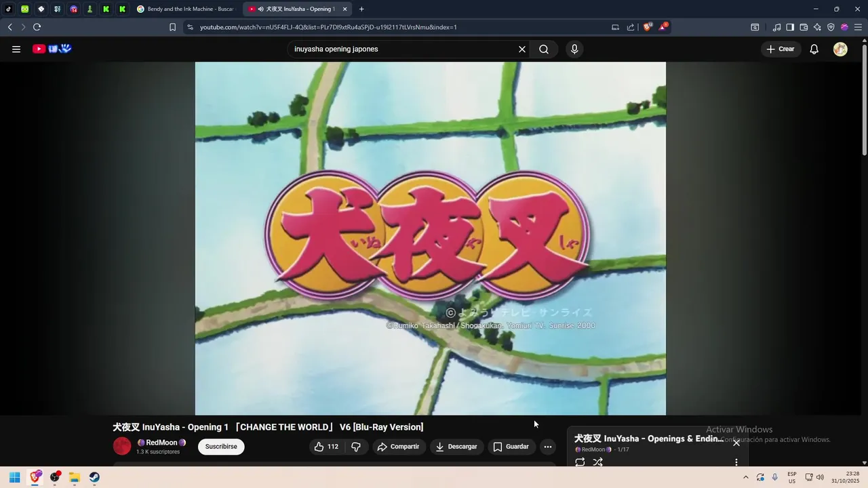Open Leo AI sparkle icon

(x=817, y=27)
